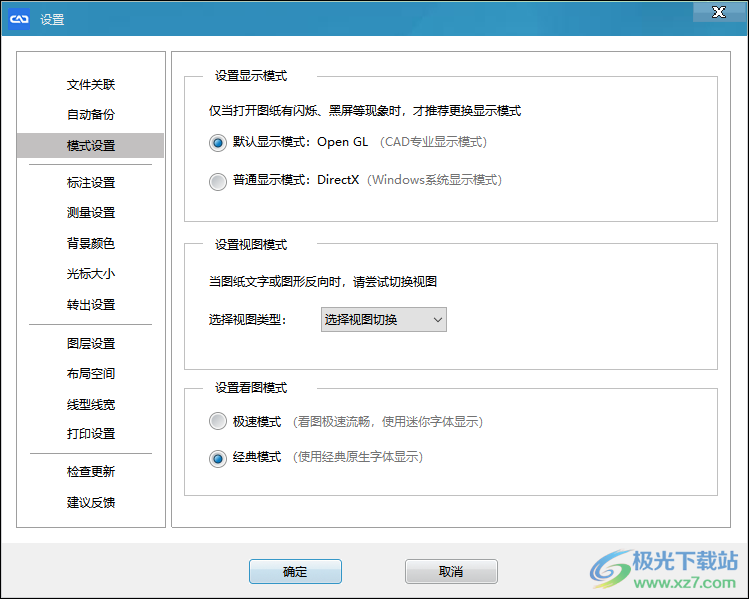
Task: Click the CAD app logo icon
Action: tap(19, 19)
